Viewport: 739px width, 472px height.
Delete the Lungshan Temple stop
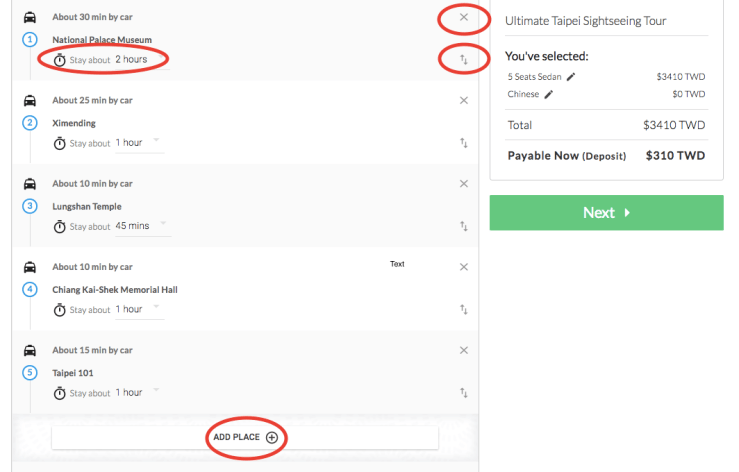[x=463, y=184]
